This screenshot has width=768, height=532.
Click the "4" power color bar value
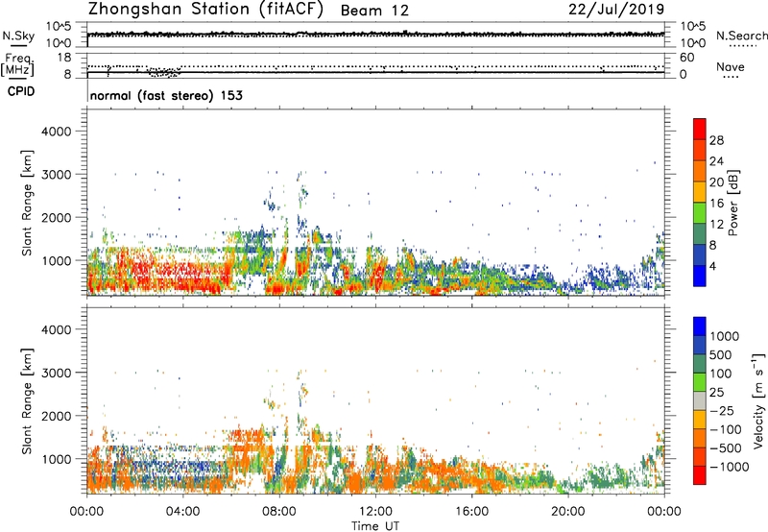click(x=713, y=267)
